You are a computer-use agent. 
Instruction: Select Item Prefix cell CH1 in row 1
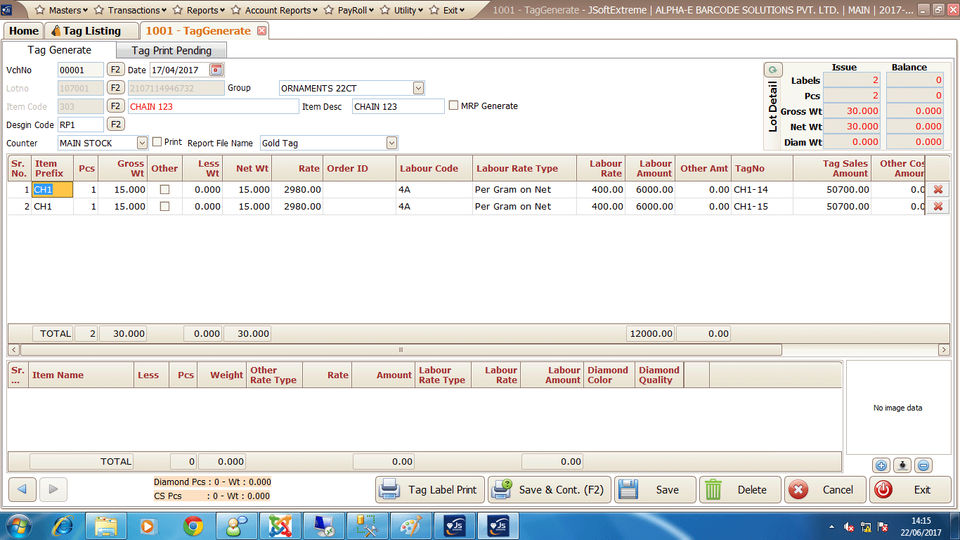[x=52, y=190]
